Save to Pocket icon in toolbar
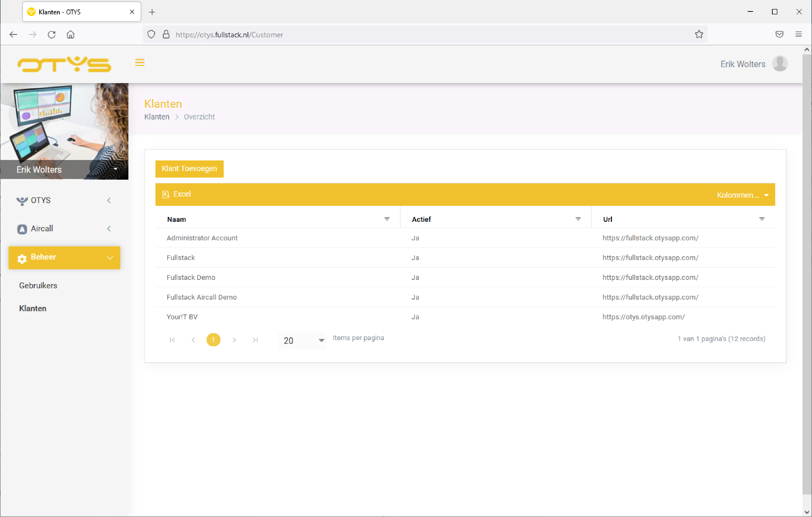Viewport: 812px width, 517px height. 779,34
